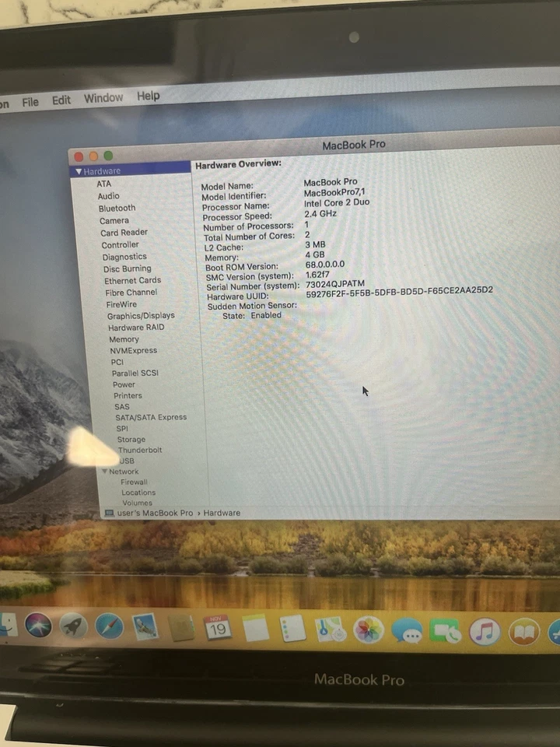
Task: Click the yellow minimize window button
Action: tap(94, 156)
